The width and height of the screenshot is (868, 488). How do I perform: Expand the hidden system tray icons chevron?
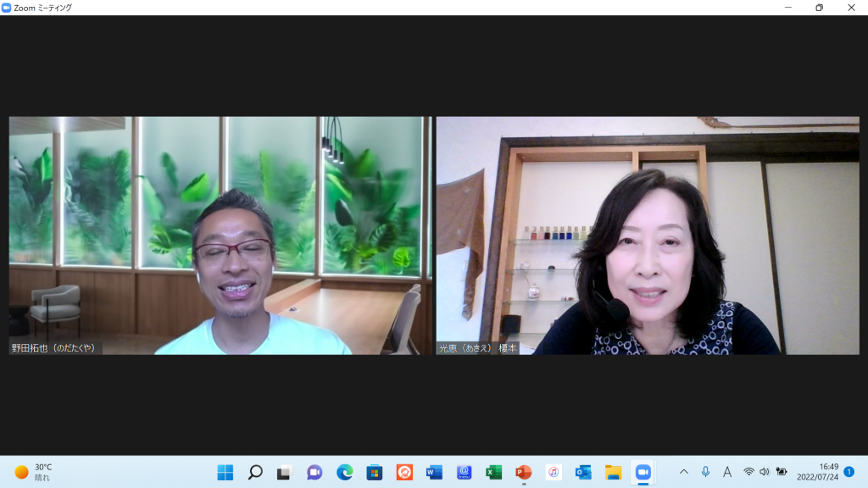[684, 472]
